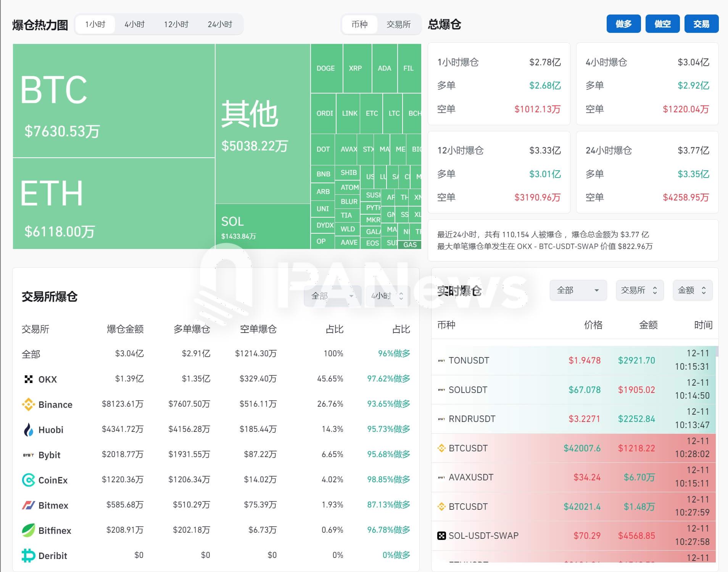Click the FIL heatmap tile
This screenshot has height=572, width=728.
pos(409,68)
